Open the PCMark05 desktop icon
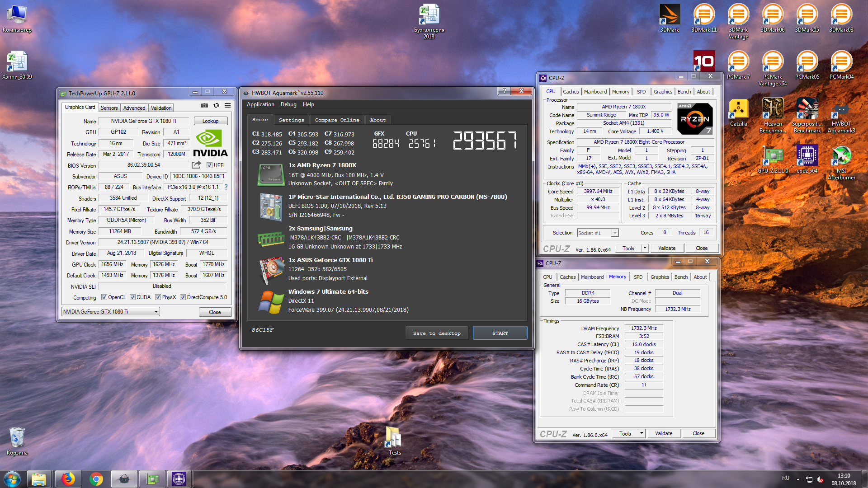The width and height of the screenshot is (868, 488). [x=807, y=65]
